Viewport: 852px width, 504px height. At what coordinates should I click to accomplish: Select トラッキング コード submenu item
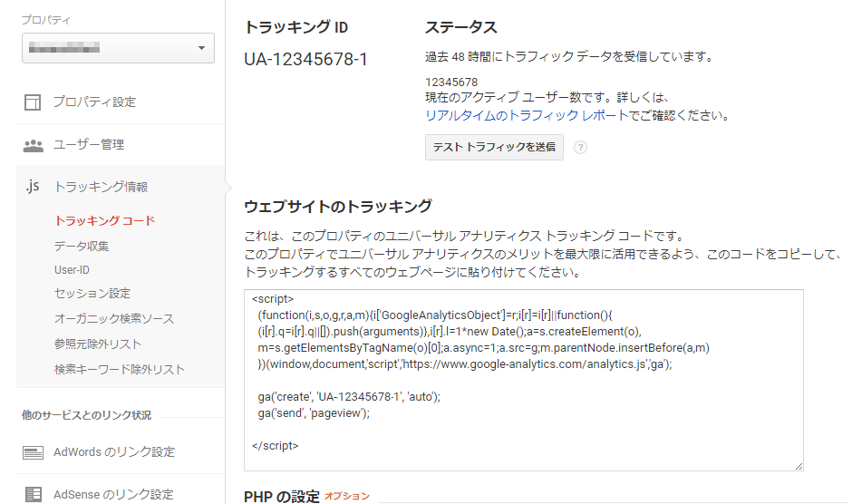(105, 221)
